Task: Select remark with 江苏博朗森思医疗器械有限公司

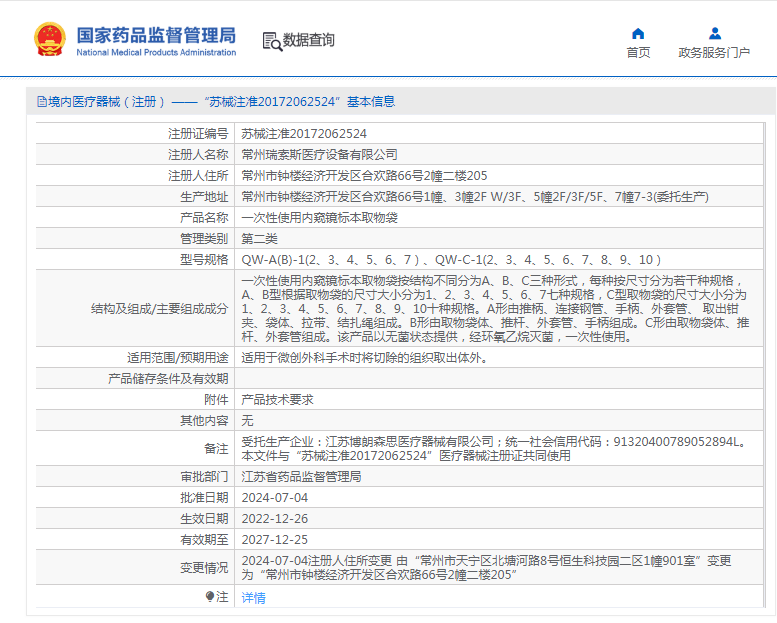Action: coord(495,449)
